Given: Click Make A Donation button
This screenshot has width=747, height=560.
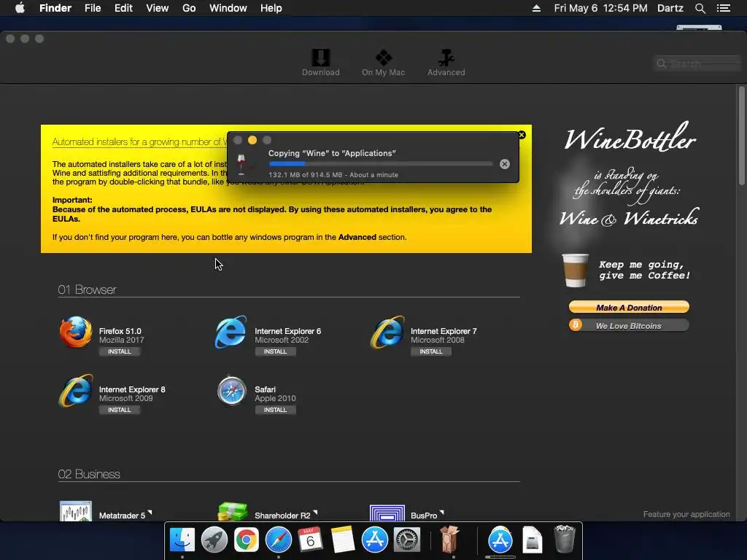Looking at the screenshot, I should tap(629, 307).
